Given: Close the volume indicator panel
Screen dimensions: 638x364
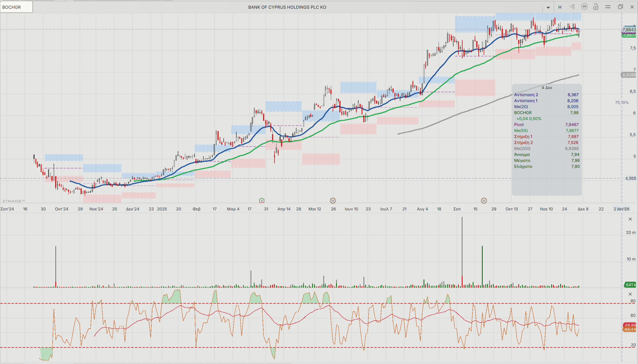Looking at the screenshot, I should click(630, 219).
